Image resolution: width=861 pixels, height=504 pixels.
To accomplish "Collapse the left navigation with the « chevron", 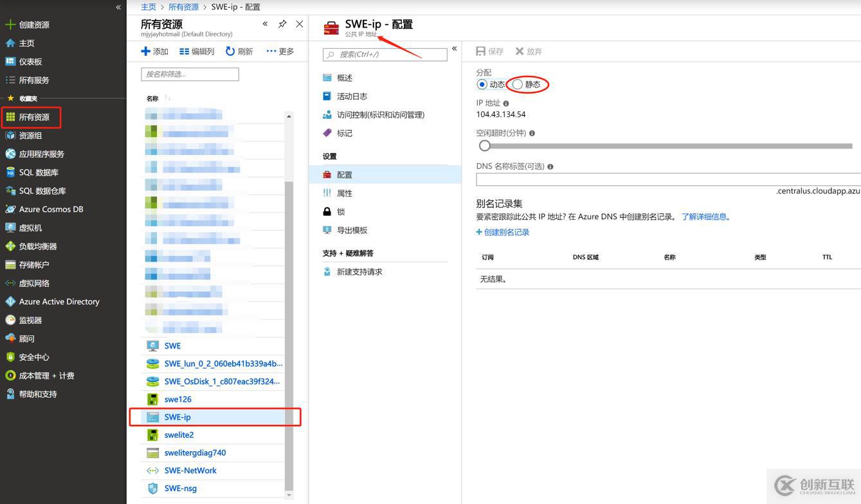I will pyautogui.click(x=118, y=7).
